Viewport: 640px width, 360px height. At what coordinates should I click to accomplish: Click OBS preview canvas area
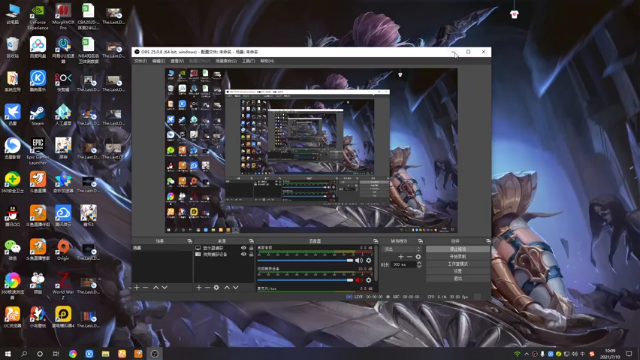click(x=311, y=151)
